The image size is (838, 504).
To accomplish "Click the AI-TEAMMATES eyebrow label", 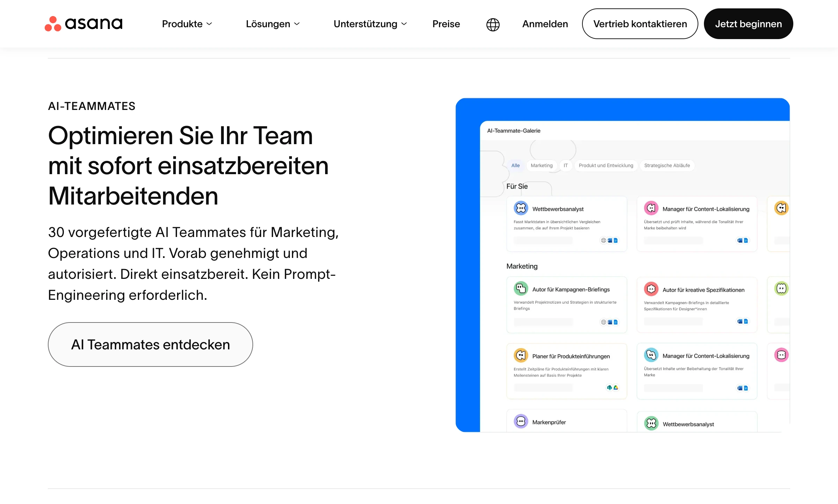I will click(91, 106).
